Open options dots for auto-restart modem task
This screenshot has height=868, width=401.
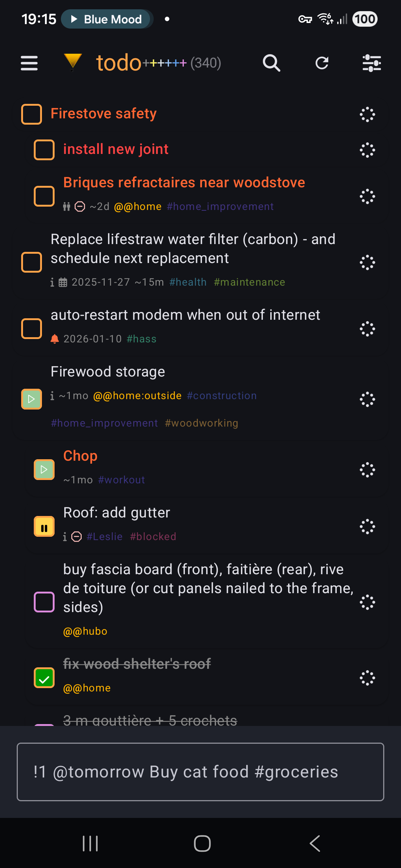(367, 329)
